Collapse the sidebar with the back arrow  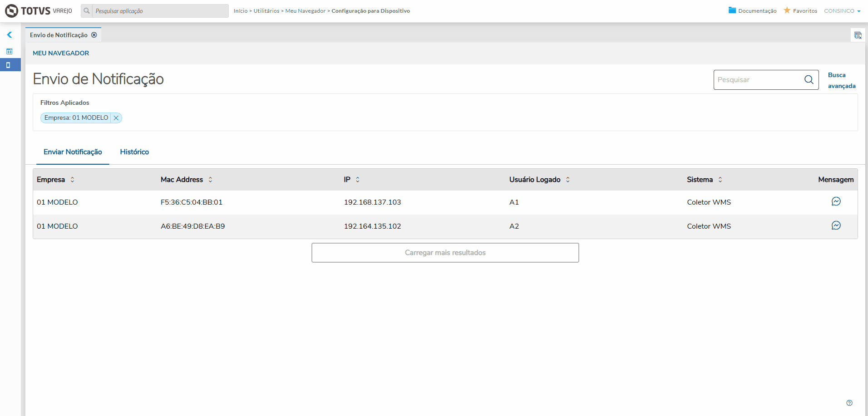tap(10, 35)
